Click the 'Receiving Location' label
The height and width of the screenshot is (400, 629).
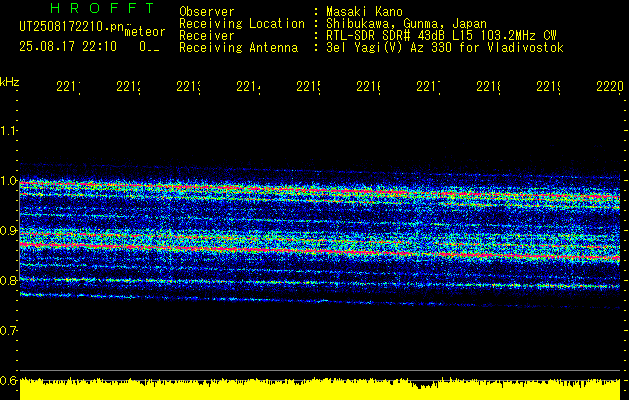(242, 24)
